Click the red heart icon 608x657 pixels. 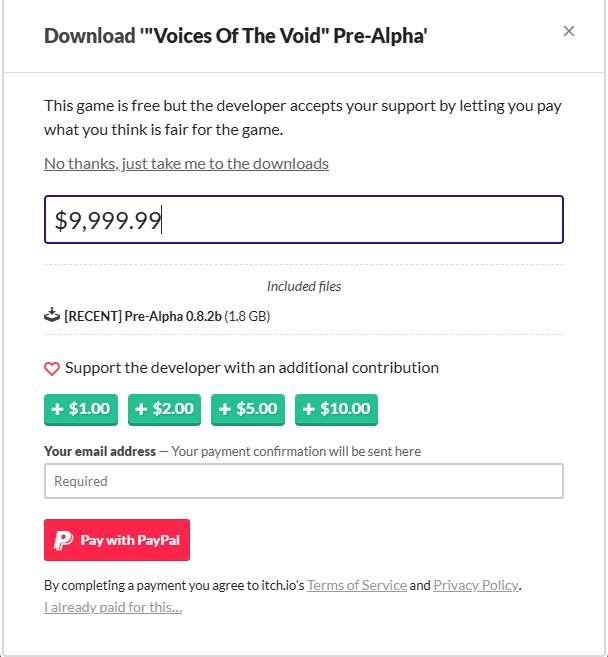click(52, 369)
